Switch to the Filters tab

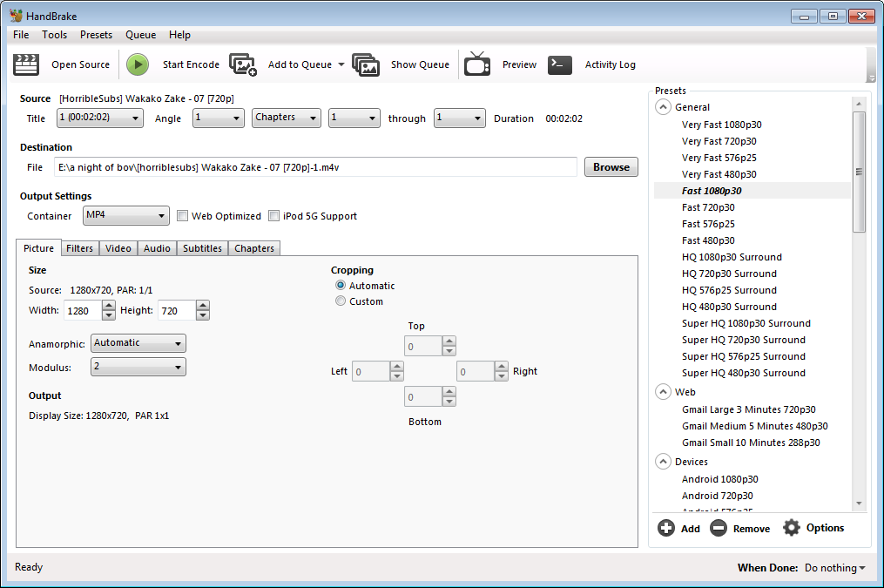[79, 248]
